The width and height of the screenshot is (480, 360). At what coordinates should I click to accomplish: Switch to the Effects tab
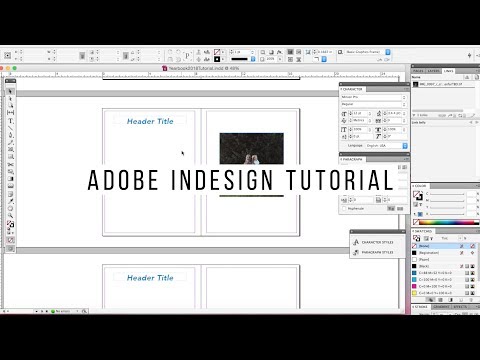[460, 306]
